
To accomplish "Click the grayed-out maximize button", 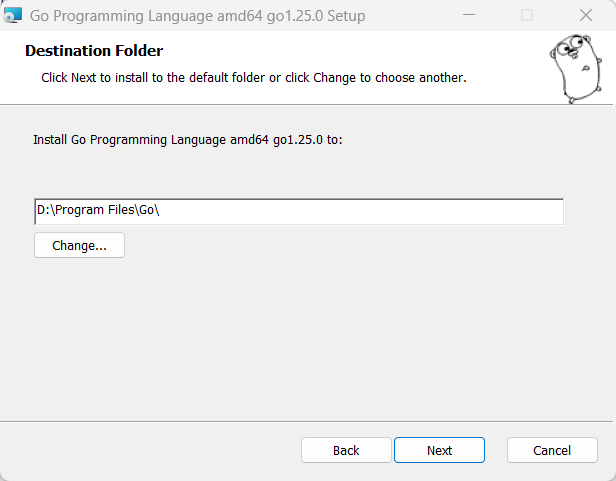I will [x=527, y=16].
